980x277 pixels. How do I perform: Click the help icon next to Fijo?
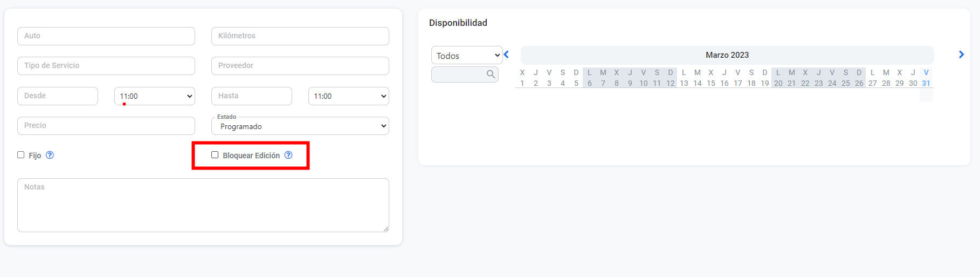coord(50,155)
